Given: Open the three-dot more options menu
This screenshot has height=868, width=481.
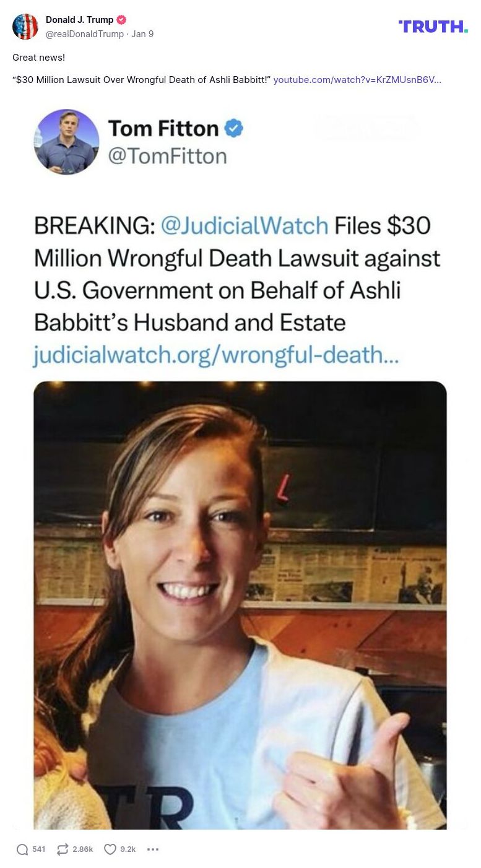Looking at the screenshot, I should tap(153, 849).
